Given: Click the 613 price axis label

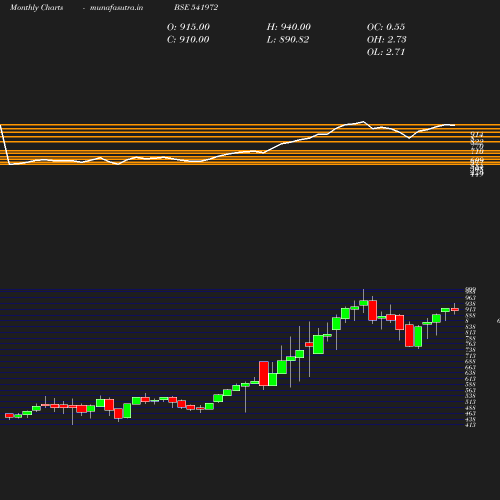Looking at the screenshot, I should pyautogui.click(x=470, y=379).
